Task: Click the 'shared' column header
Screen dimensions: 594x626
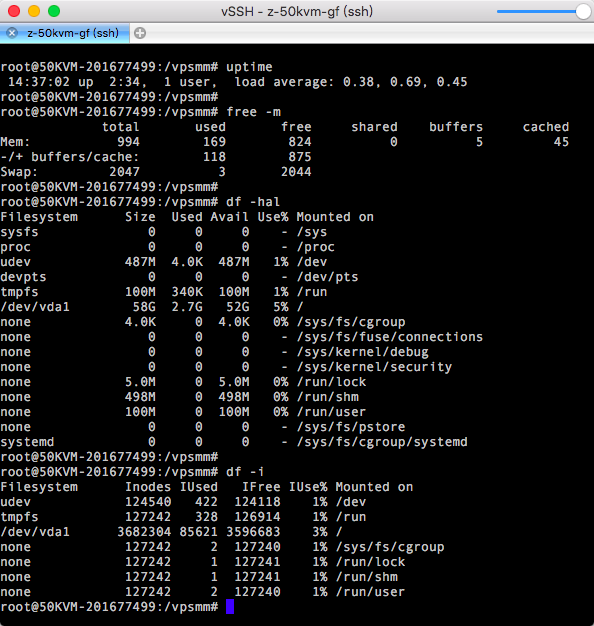Action: pyautogui.click(x=374, y=127)
